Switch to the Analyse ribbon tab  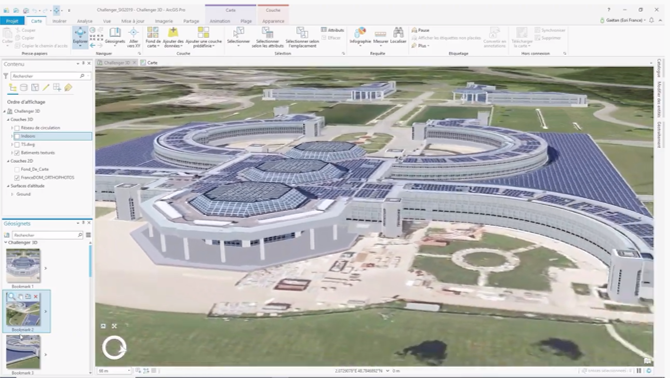pyautogui.click(x=85, y=21)
